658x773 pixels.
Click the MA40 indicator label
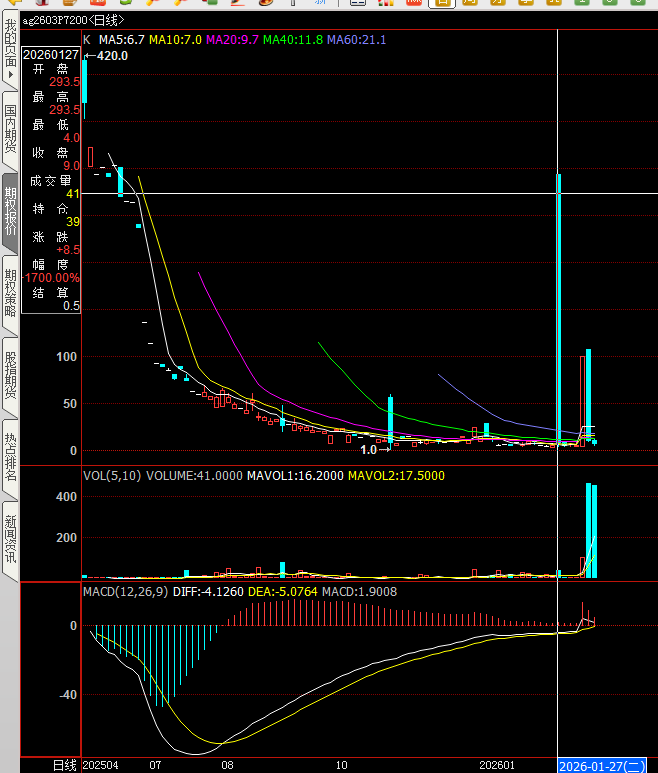click(x=292, y=40)
